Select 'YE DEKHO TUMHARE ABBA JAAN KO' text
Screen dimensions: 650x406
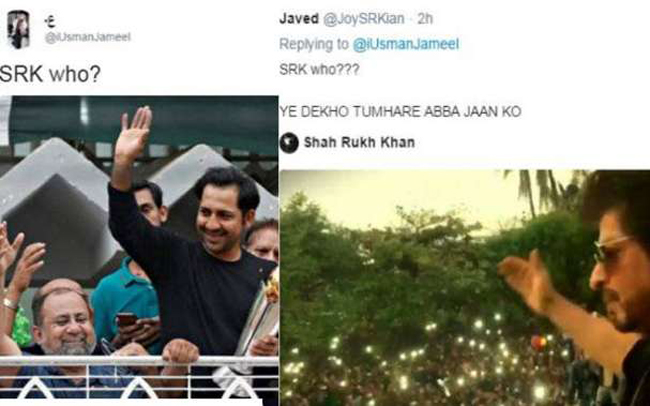point(400,112)
